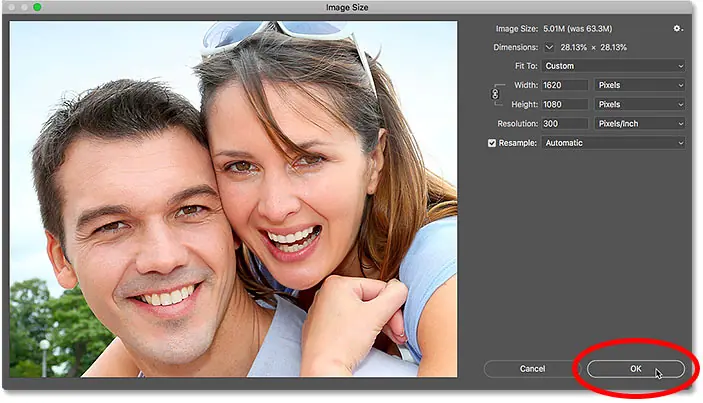The width and height of the screenshot is (703, 403).
Task: Confirm with the OK button
Action: coord(636,369)
